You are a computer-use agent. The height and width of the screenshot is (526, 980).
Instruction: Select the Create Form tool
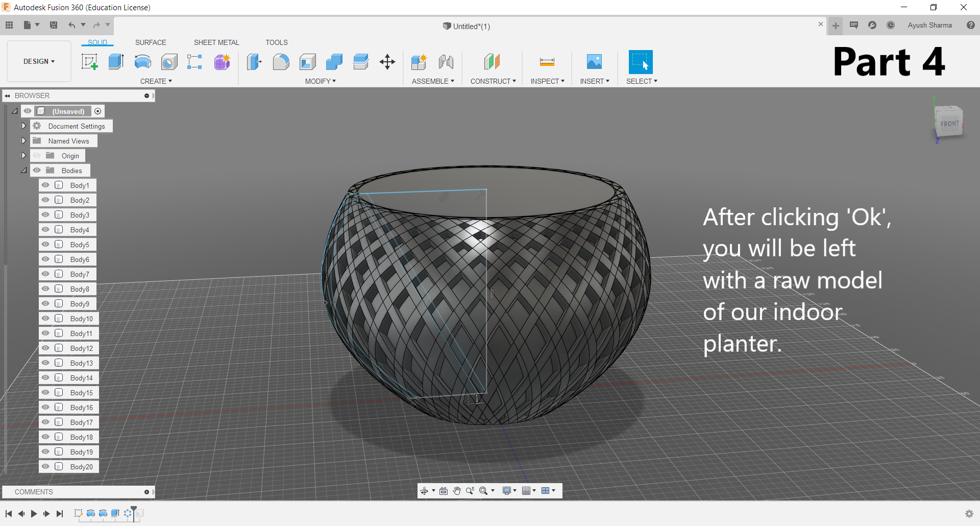[x=222, y=62]
